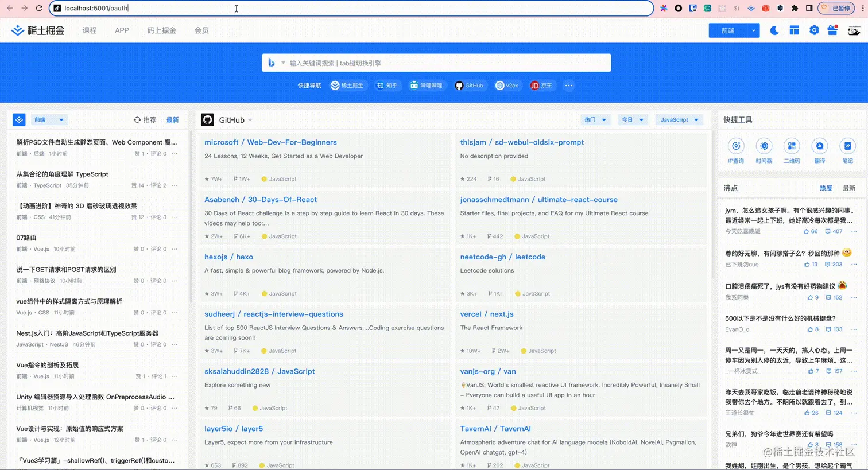Toggle dark mode with the moon icon
This screenshot has height=470, width=868.
click(x=774, y=30)
